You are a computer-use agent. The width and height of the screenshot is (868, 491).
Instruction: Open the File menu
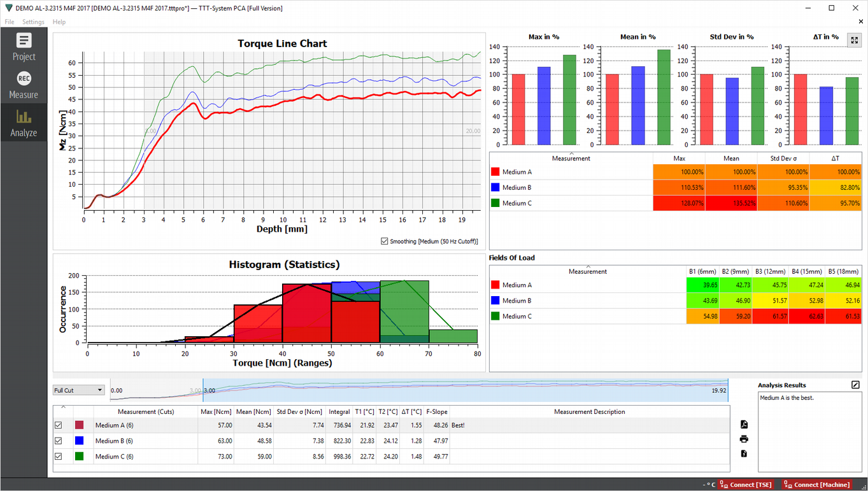(10, 21)
